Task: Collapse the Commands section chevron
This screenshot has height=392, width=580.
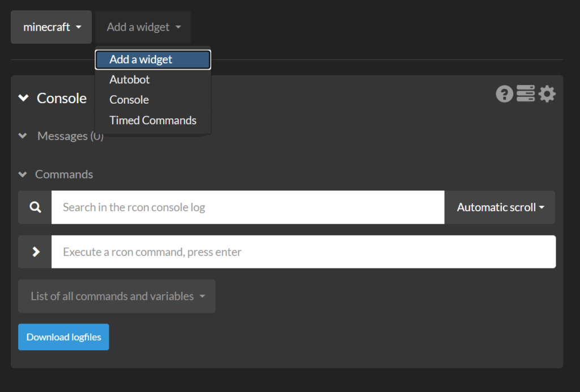Action: click(x=23, y=174)
